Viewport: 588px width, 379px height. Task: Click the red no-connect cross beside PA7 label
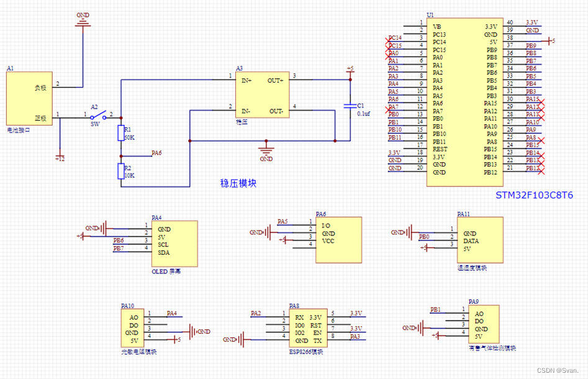click(389, 111)
